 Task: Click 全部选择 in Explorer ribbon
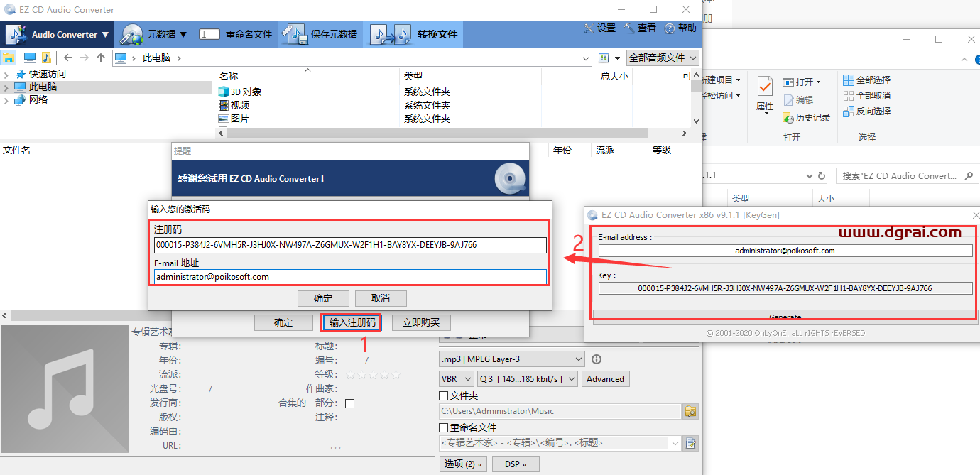(866, 80)
